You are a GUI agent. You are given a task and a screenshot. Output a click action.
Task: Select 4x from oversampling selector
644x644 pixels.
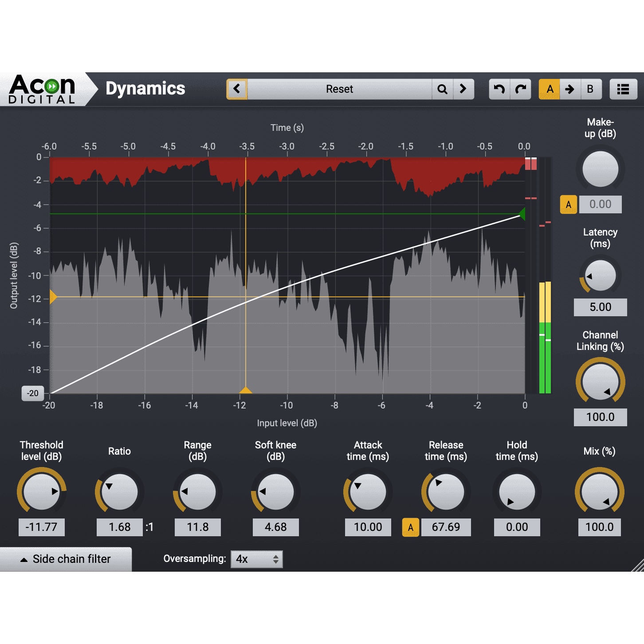click(256, 559)
